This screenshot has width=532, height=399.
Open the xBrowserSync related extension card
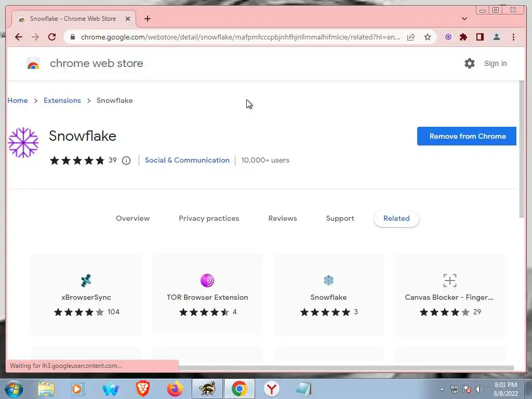pyautogui.click(x=87, y=295)
